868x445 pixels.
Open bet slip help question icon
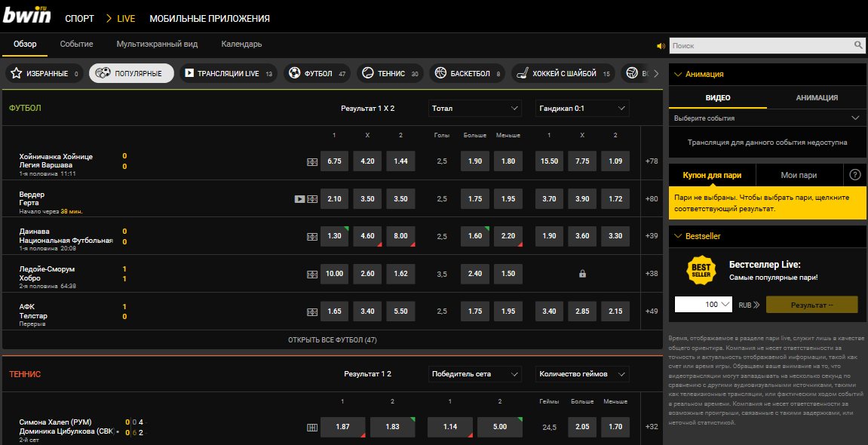[854, 175]
